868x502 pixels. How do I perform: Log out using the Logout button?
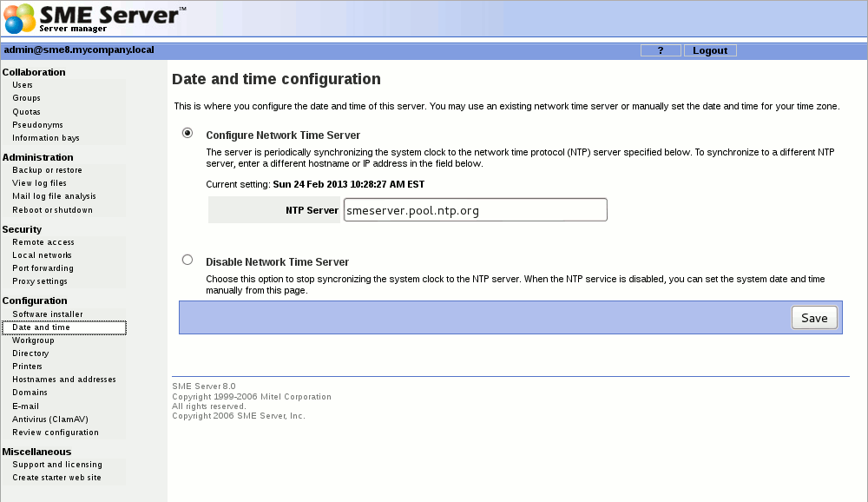[x=710, y=50]
